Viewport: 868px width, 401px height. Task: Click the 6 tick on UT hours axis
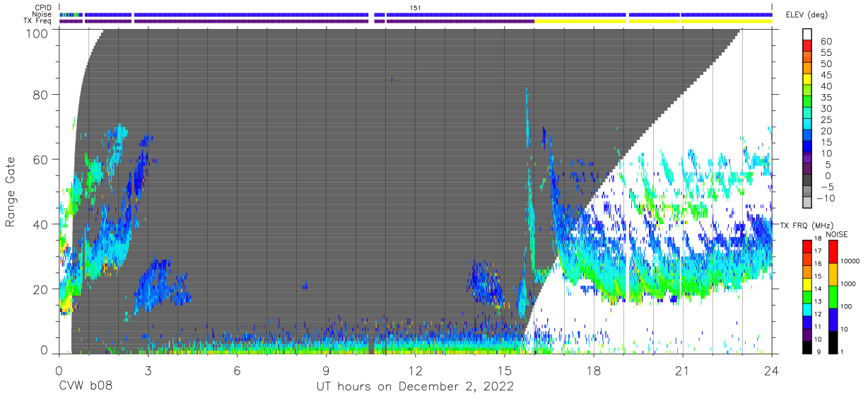[x=237, y=370]
